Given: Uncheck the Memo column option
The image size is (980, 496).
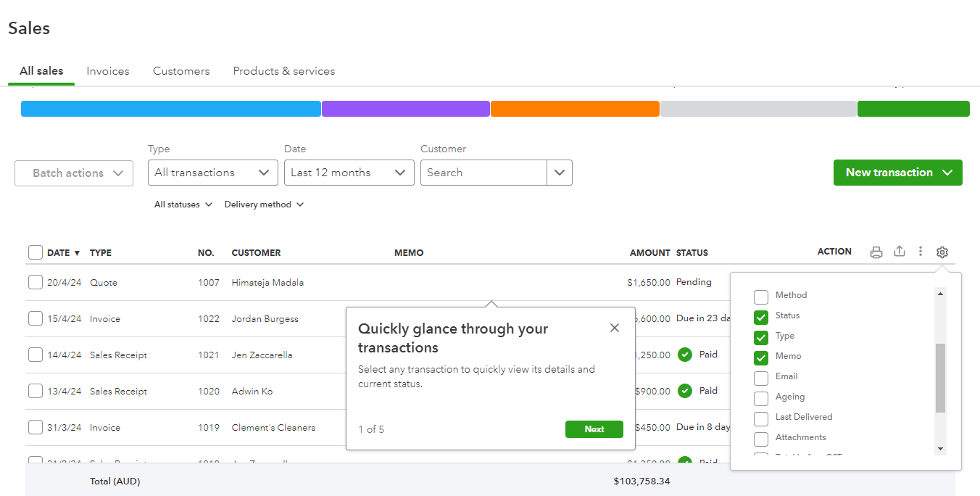Looking at the screenshot, I should tap(761, 356).
